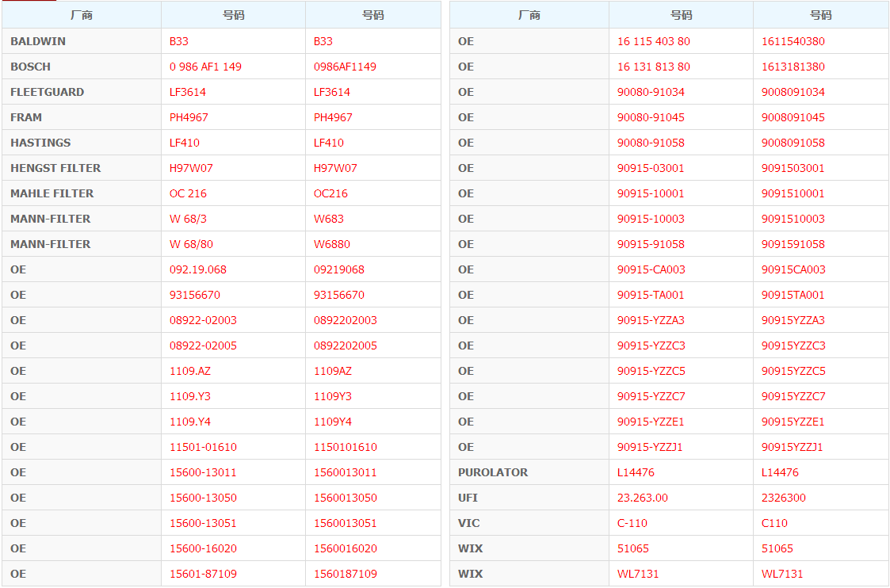
Task: Click FRAM PH4967 in second number column
Action: click(x=333, y=117)
